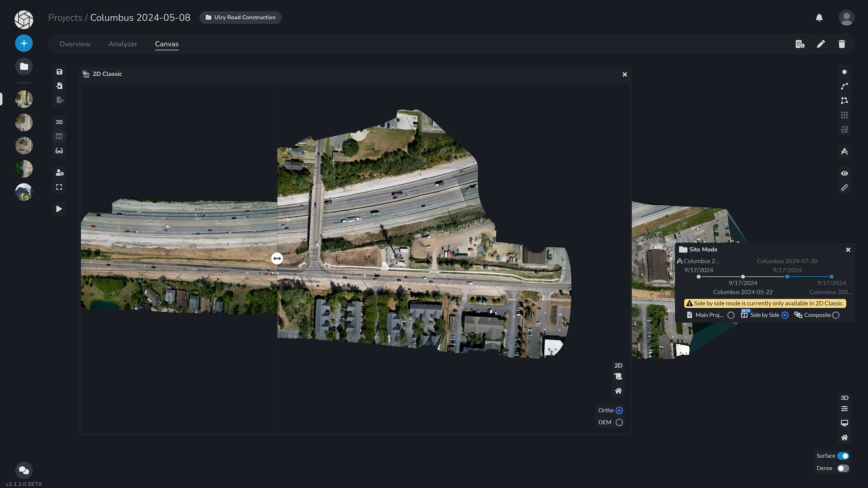Screen dimensions: 868x488
Task: Go back via the Projects breadcrumb link
Action: 65,17
